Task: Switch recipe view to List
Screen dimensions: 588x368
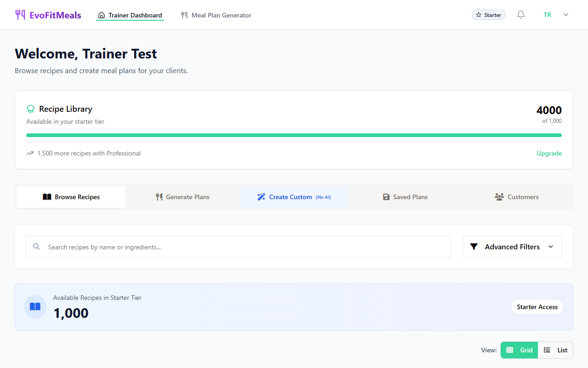Action: coord(555,350)
